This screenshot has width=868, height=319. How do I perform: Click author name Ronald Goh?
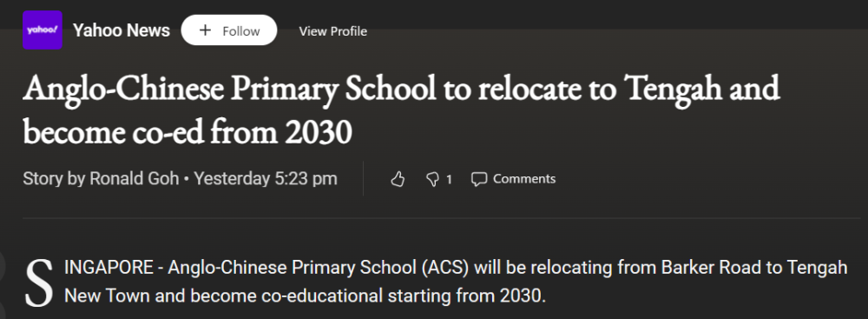[135, 179]
